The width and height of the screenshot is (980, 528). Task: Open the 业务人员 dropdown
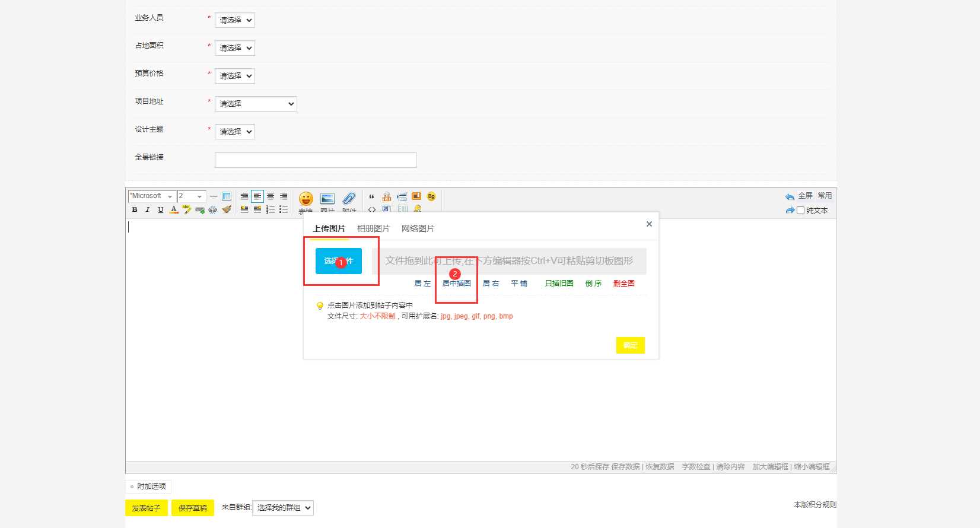point(235,20)
